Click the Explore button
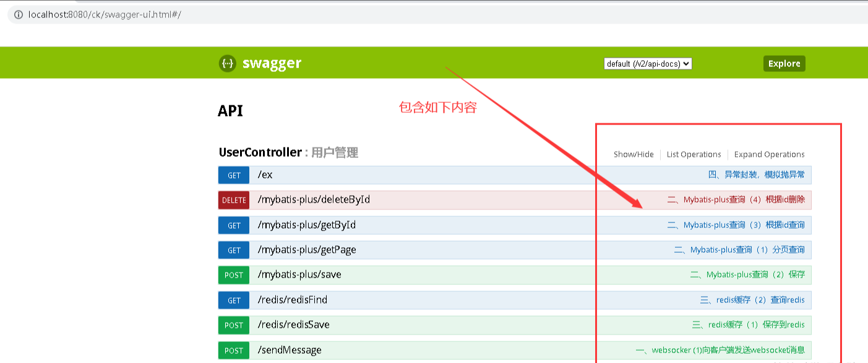The width and height of the screenshot is (868, 363). point(784,64)
